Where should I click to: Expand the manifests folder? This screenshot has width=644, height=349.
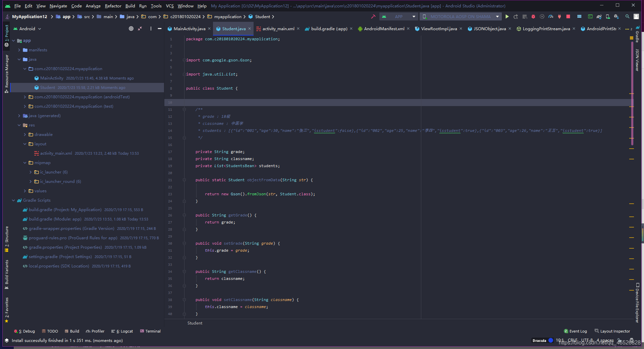(19, 50)
